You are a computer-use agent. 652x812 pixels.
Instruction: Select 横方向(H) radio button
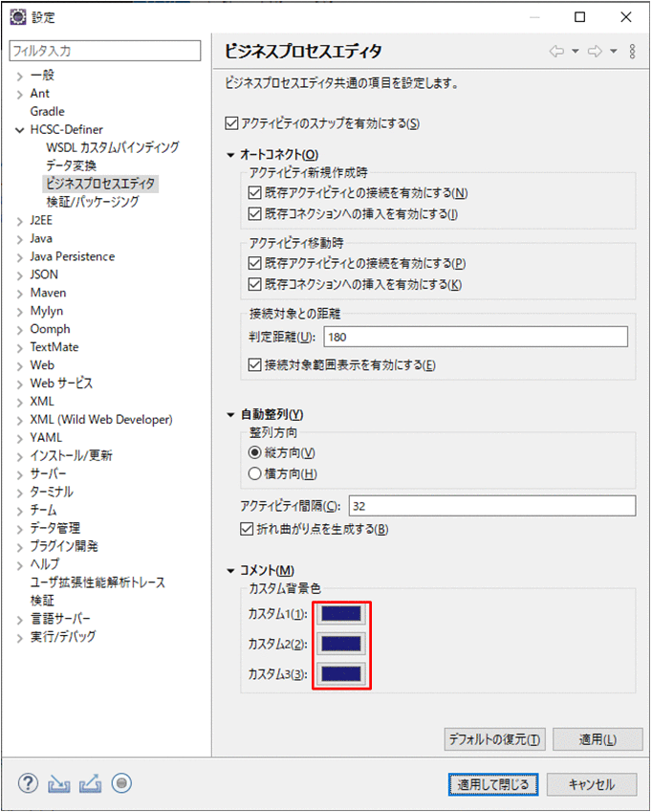click(254, 473)
